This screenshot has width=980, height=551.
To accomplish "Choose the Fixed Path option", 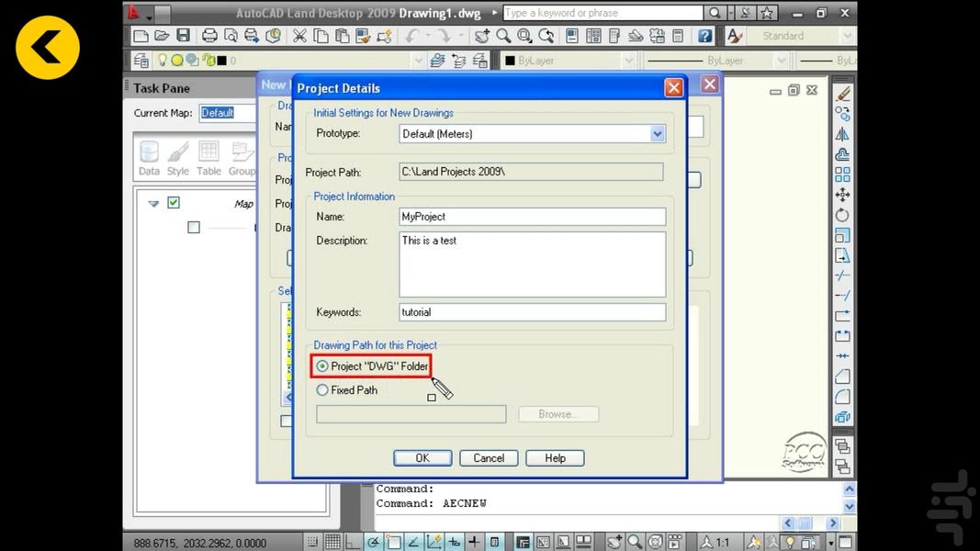I will point(322,389).
